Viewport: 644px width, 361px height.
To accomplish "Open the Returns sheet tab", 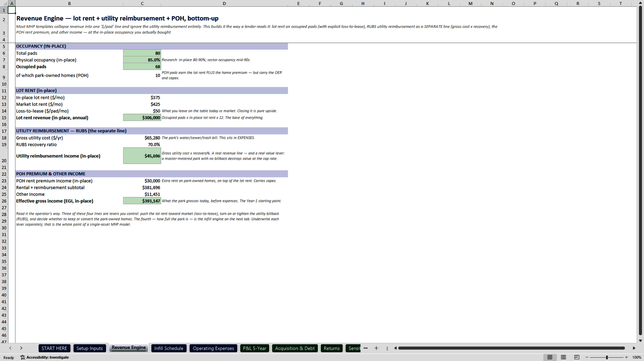I will (332, 348).
